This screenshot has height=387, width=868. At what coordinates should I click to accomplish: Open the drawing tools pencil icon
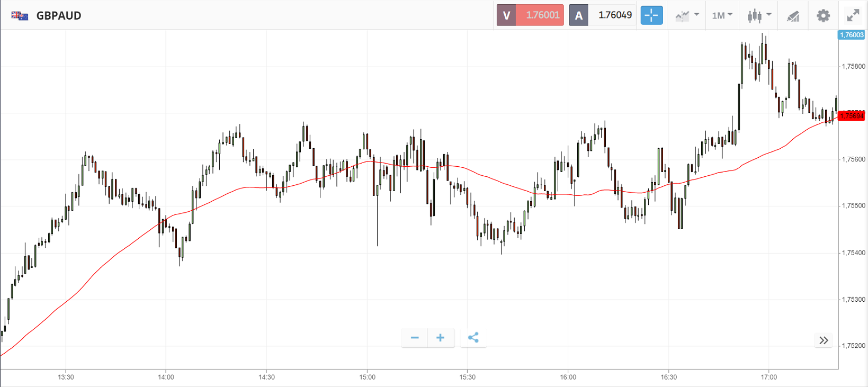(x=793, y=16)
